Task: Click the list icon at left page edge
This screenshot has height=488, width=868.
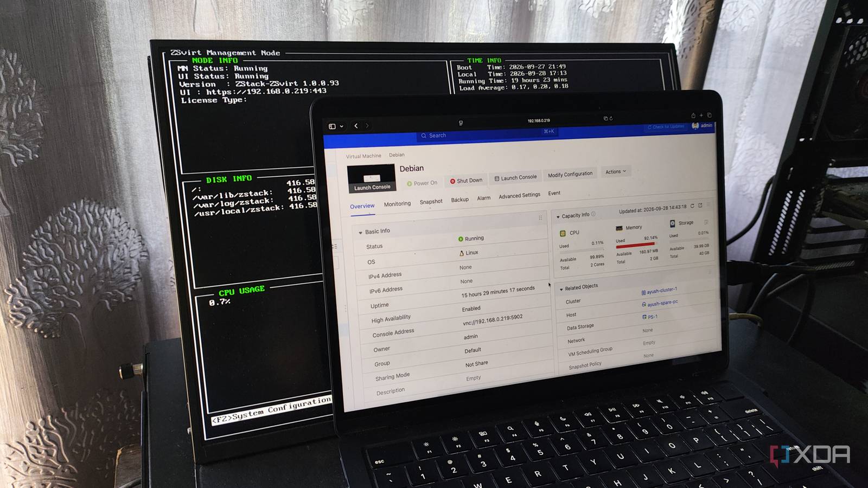Action: pos(334,246)
